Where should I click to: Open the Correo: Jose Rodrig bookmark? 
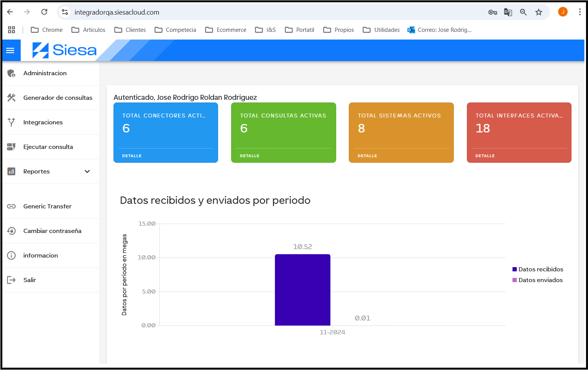pyautogui.click(x=439, y=30)
